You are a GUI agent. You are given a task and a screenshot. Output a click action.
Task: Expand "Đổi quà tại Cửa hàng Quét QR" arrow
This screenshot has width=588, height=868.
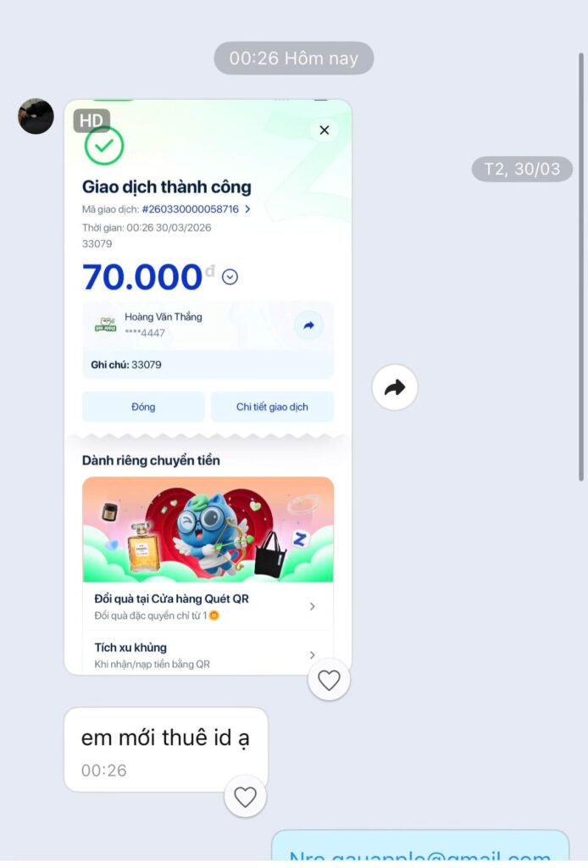coord(313,607)
